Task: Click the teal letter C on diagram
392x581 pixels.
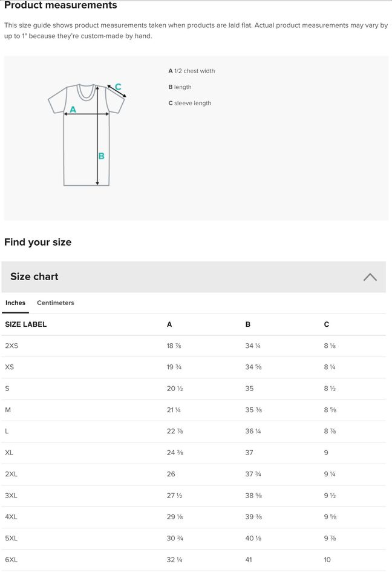Action: [118, 87]
